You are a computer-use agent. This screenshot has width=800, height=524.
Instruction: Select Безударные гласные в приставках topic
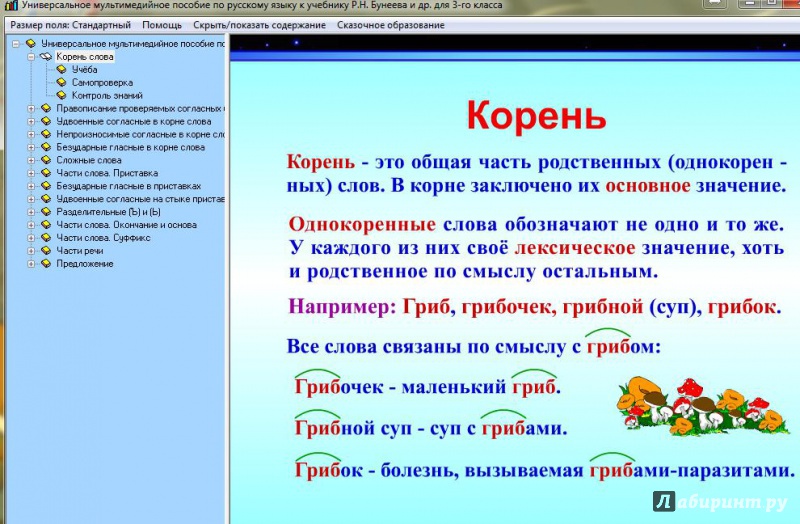pyautogui.click(x=129, y=186)
